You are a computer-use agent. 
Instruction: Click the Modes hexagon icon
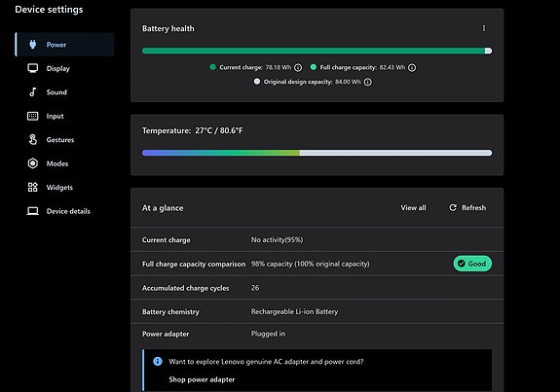click(33, 163)
